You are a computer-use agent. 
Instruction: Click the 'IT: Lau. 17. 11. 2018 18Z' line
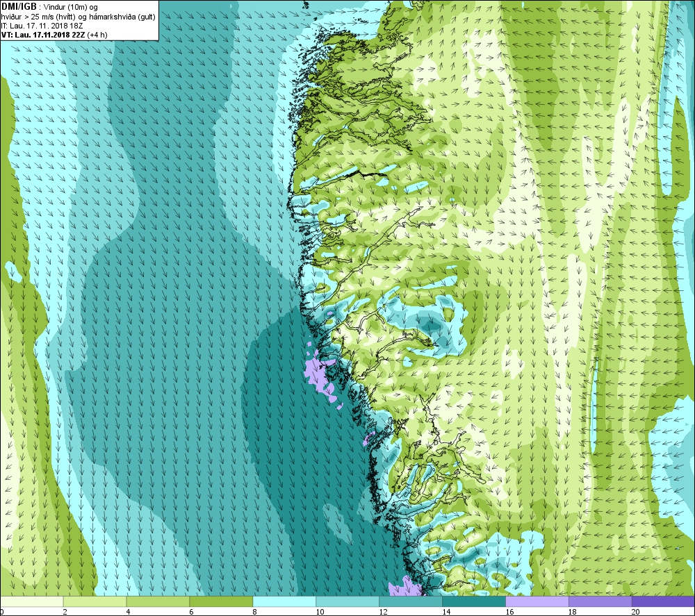point(42,26)
